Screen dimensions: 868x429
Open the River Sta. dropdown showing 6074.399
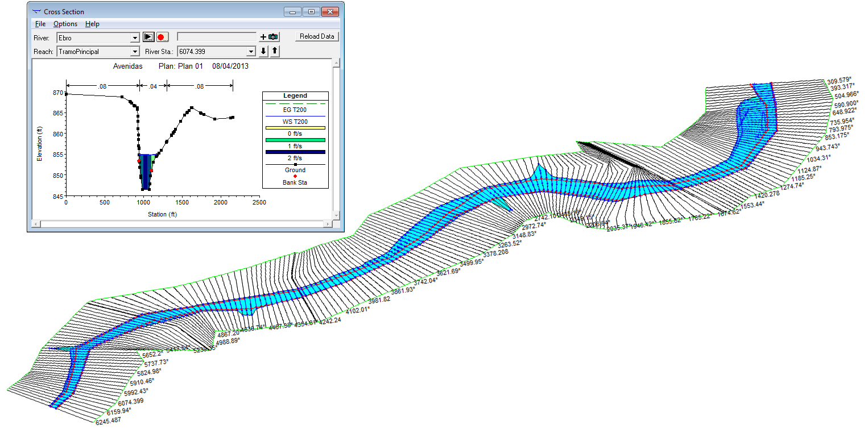[251, 52]
